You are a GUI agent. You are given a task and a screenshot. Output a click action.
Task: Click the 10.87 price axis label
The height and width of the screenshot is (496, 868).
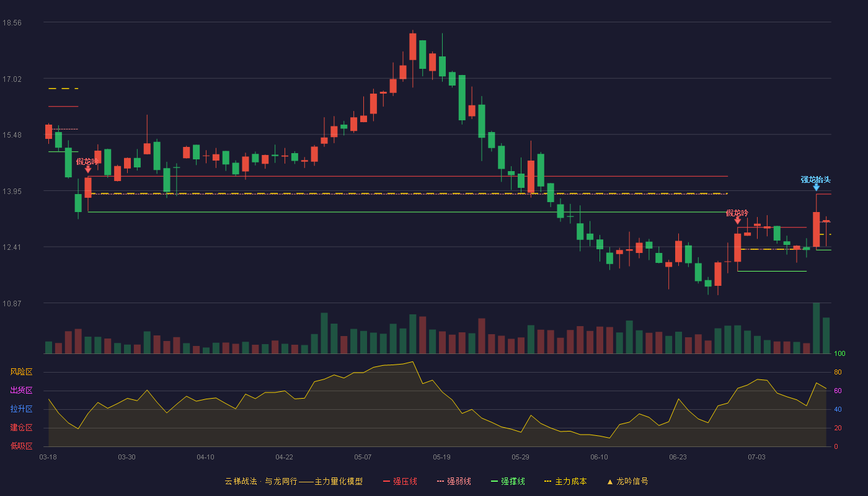coord(12,303)
